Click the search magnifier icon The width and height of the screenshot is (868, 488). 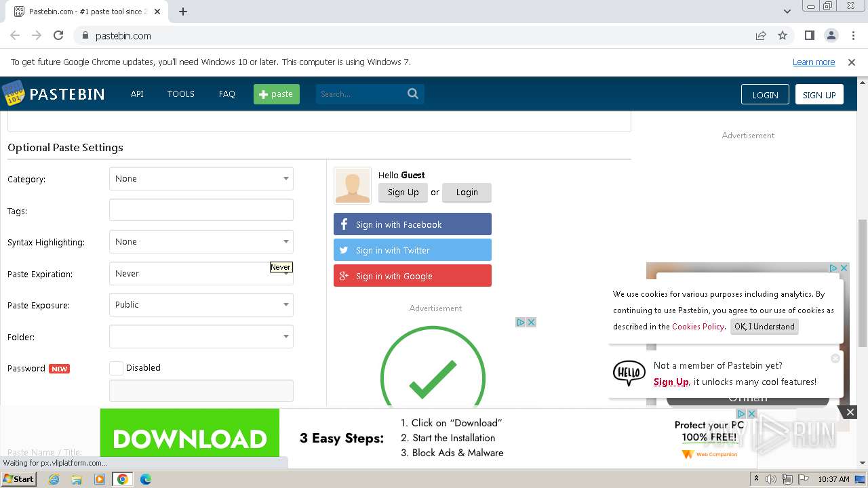click(413, 94)
